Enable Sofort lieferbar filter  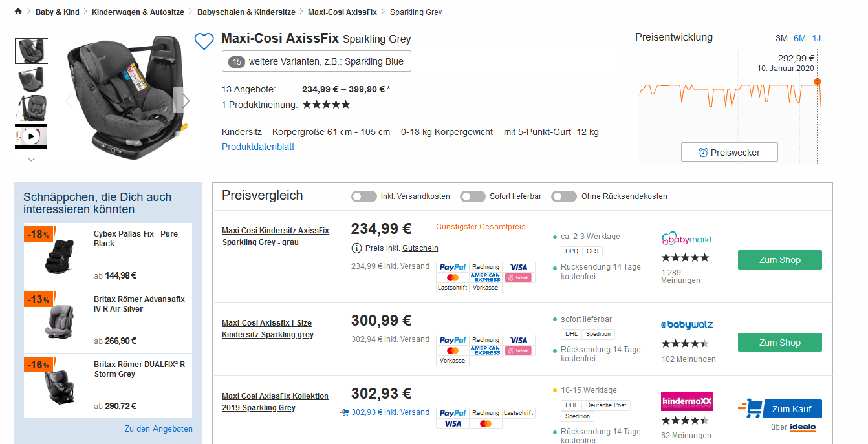[473, 196]
